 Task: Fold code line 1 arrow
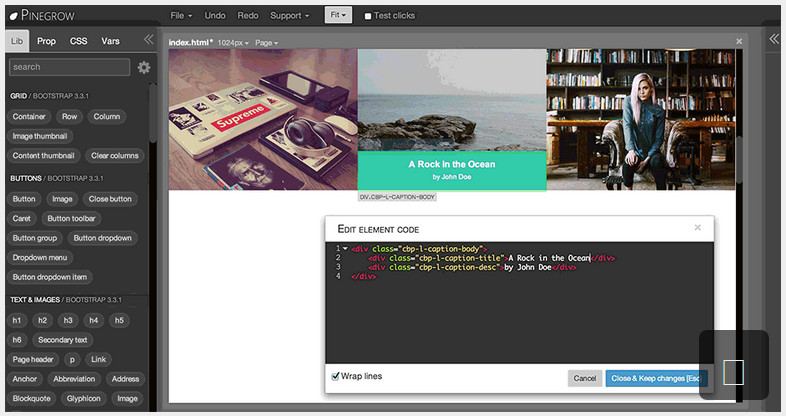tap(345, 249)
